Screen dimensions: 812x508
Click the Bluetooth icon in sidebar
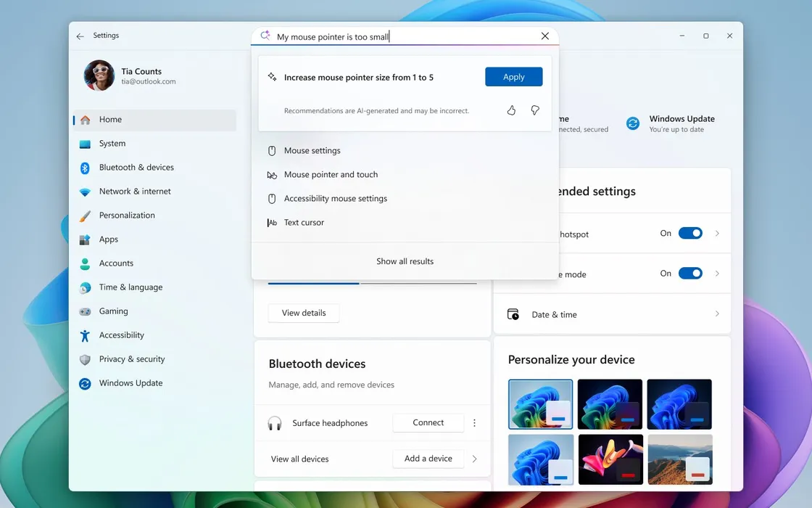click(x=85, y=168)
